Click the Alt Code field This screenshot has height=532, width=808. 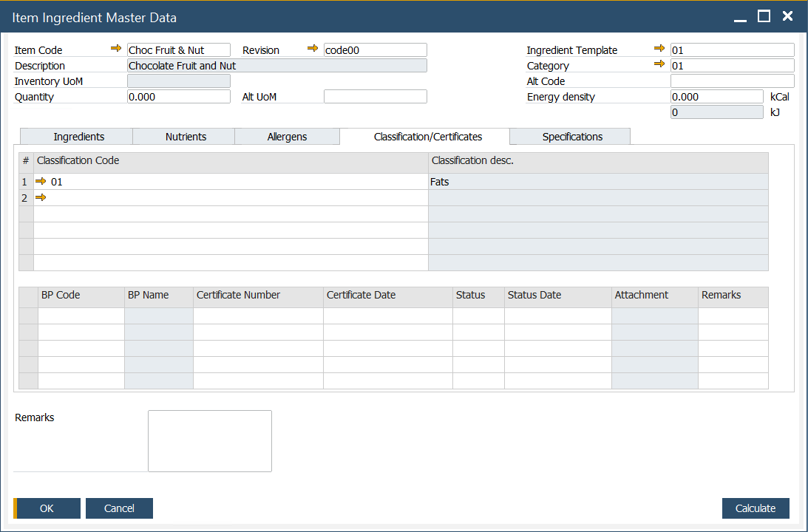click(731, 81)
